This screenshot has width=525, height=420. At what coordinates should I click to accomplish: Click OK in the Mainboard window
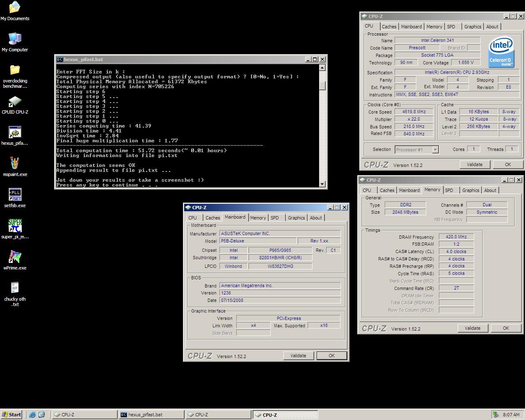coord(331,356)
